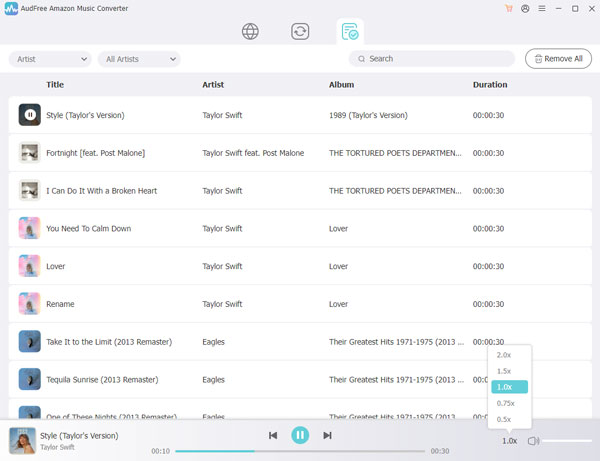Click the Rename track thumbnail
Screen dimensions: 600x461
click(x=30, y=304)
